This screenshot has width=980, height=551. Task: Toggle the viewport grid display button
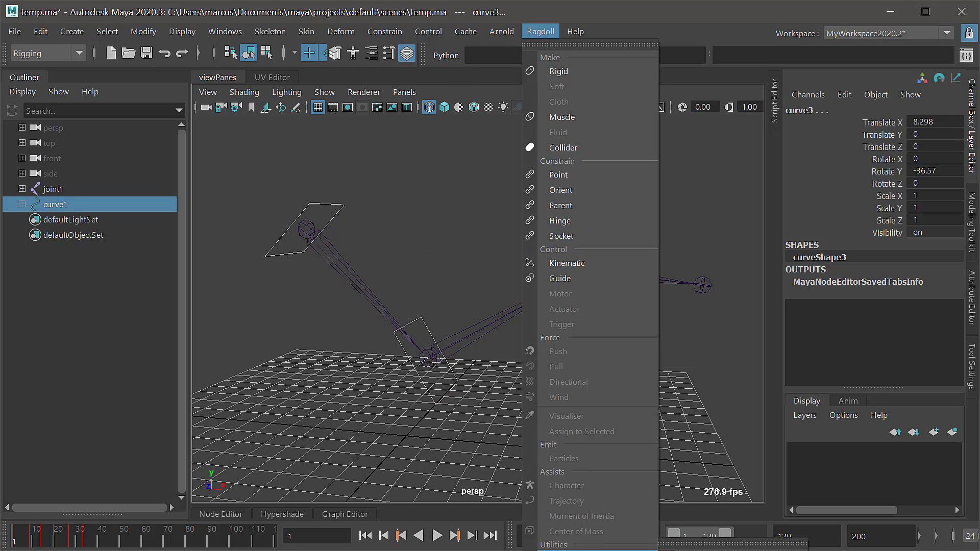coord(318,107)
